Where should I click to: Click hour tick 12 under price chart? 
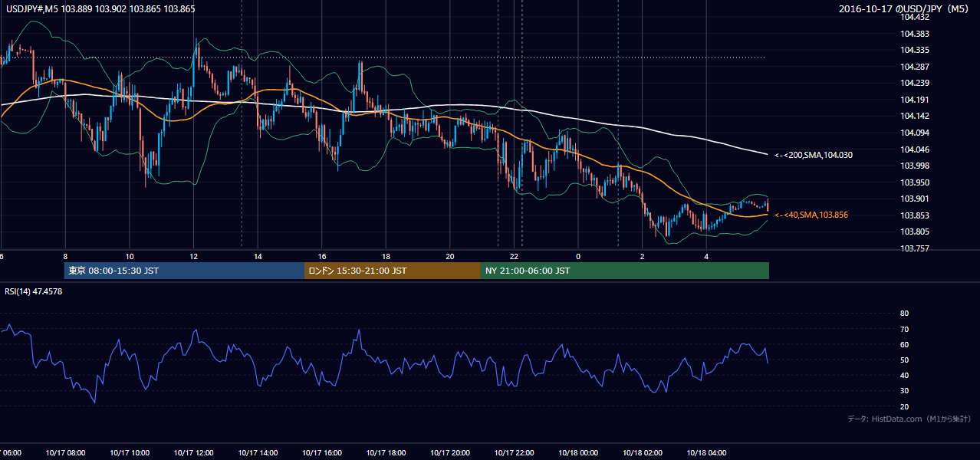[x=194, y=256]
